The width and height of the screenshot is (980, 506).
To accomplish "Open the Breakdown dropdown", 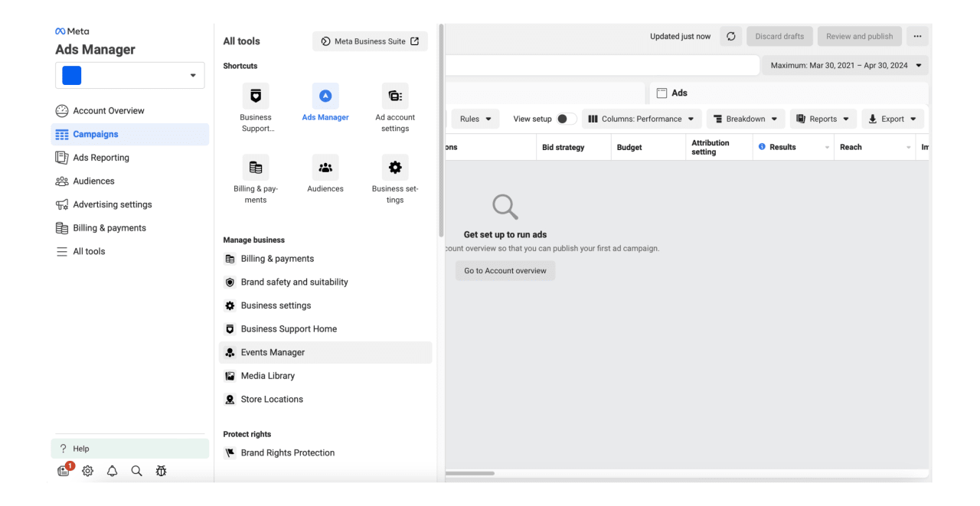I will coord(745,119).
